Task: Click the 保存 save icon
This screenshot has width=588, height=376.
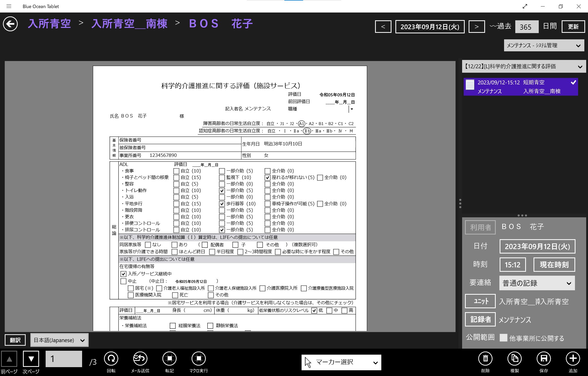Action: click(544, 359)
